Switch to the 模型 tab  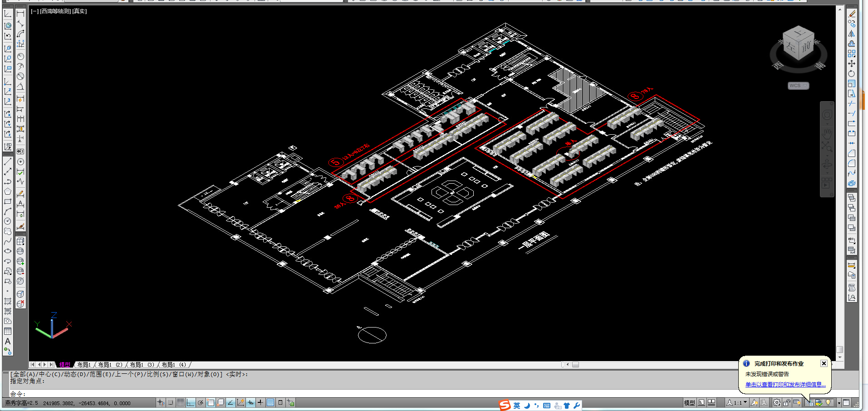point(64,365)
